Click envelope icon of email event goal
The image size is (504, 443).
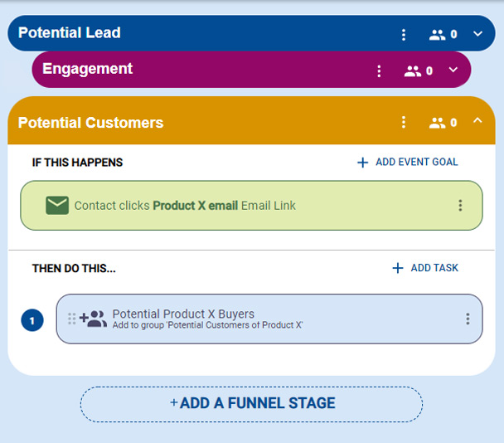57,205
